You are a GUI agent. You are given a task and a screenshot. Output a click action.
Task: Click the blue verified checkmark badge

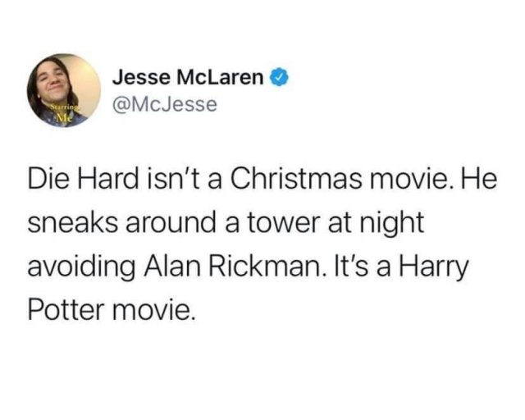[279, 77]
